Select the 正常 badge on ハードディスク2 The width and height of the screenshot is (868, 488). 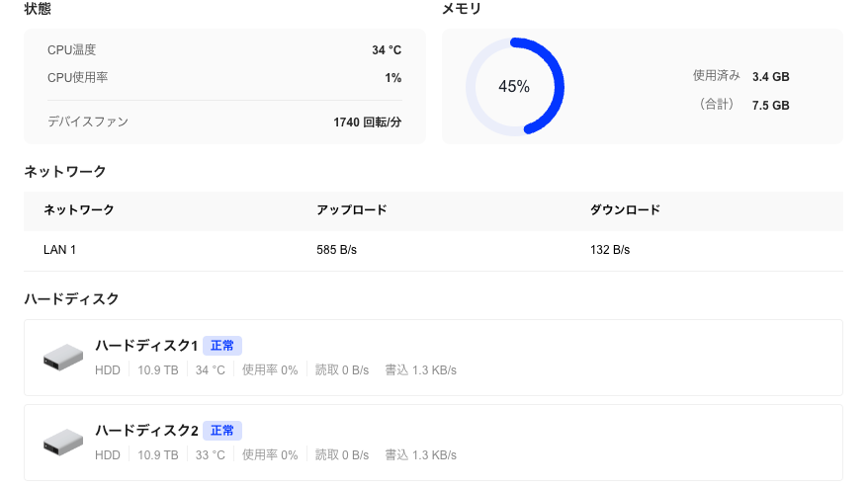tap(222, 431)
